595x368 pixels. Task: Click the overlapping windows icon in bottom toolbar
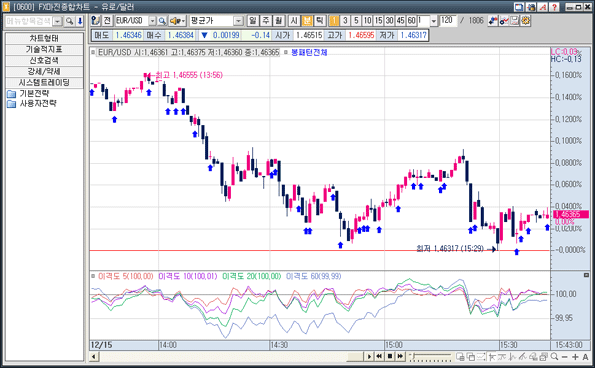471,357
